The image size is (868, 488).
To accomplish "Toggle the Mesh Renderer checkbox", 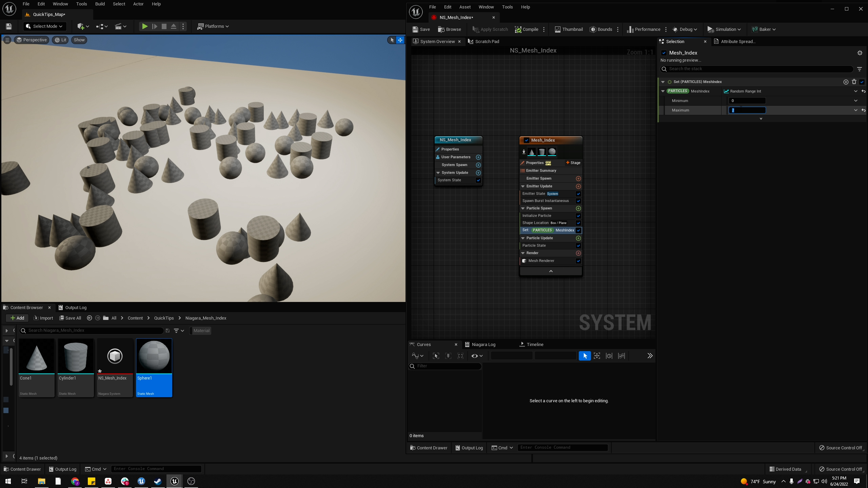I will click(578, 261).
